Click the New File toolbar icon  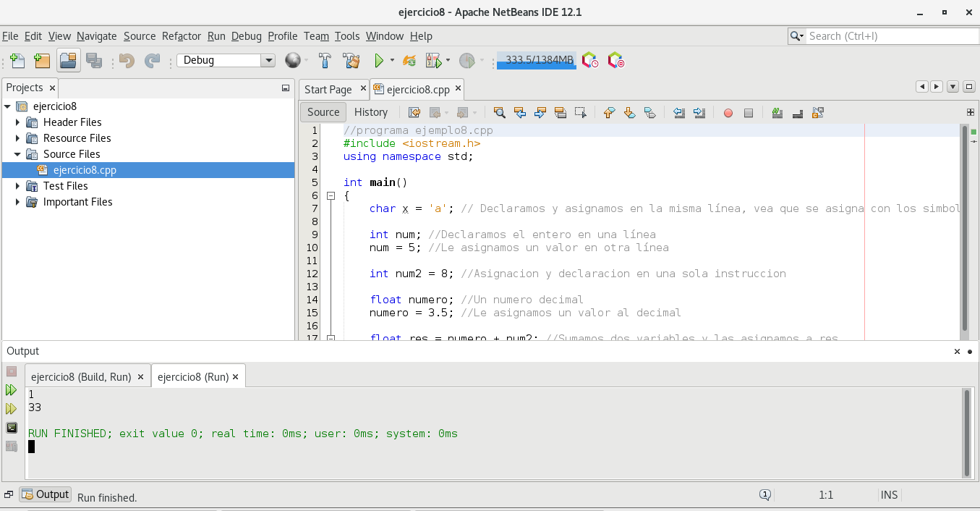coord(17,61)
